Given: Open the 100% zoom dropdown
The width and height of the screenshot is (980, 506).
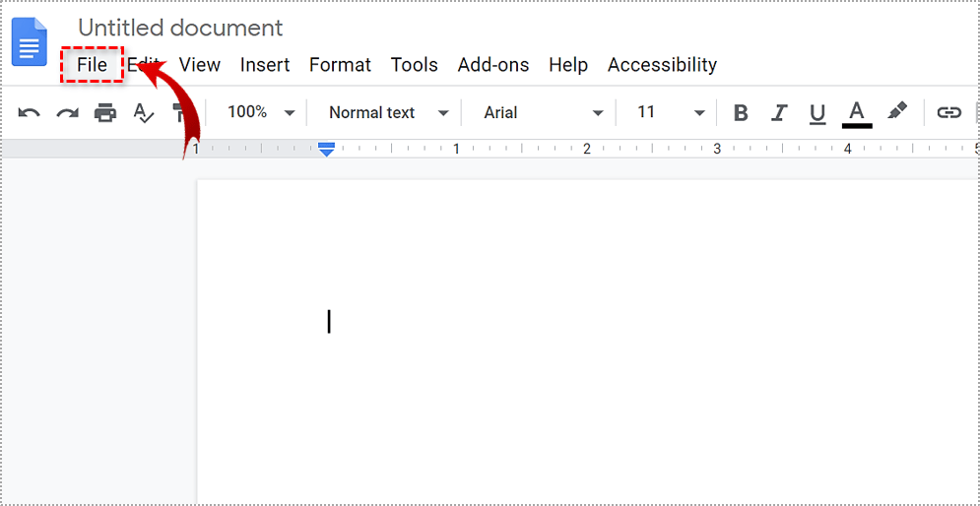Looking at the screenshot, I should click(x=260, y=112).
